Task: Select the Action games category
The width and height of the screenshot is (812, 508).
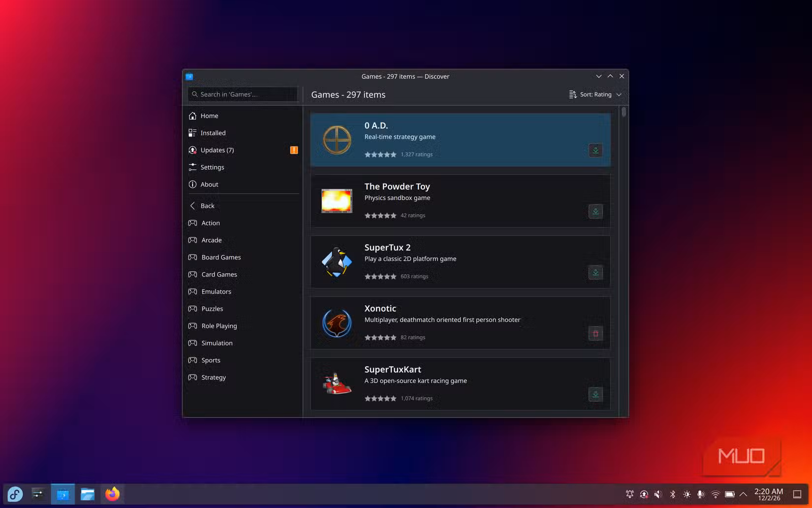Action: [243, 223]
